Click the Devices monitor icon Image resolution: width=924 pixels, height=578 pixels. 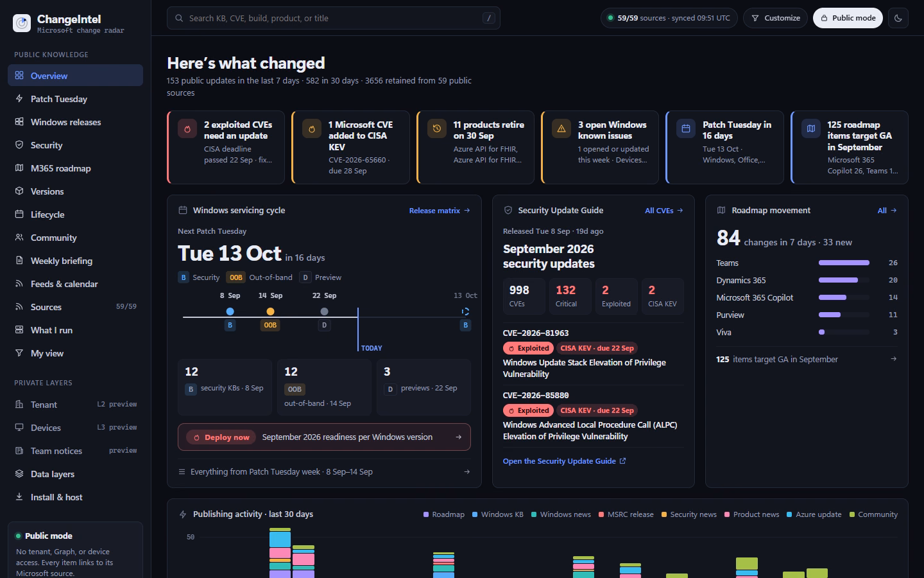(x=19, y=428)
